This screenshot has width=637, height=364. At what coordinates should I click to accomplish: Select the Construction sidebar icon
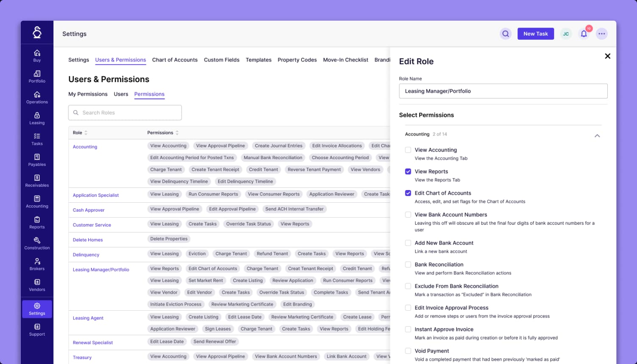coord(37,243)
